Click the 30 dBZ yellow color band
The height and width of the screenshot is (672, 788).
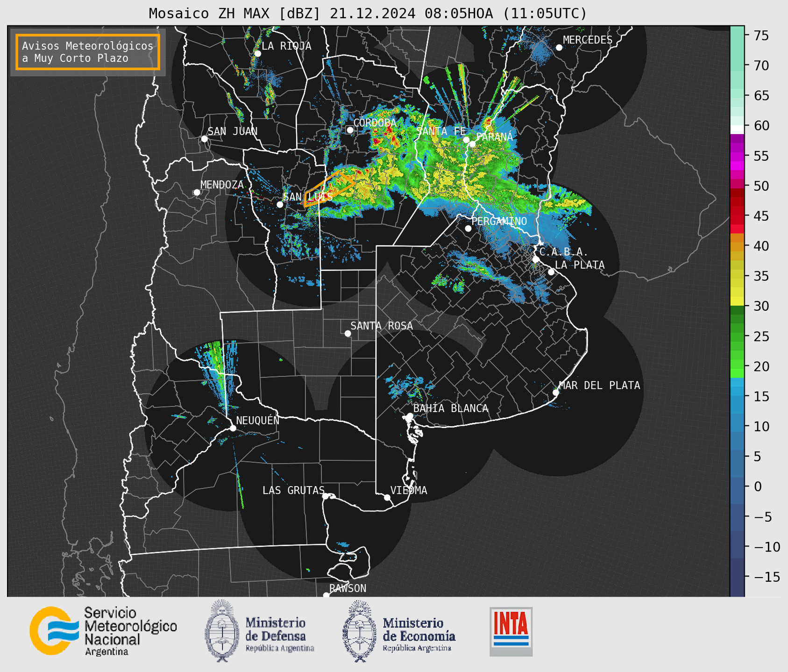pos(737,301)
